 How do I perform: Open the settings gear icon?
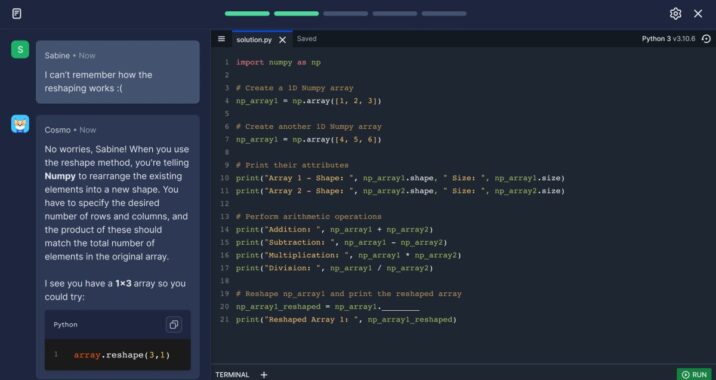point(675,14)
